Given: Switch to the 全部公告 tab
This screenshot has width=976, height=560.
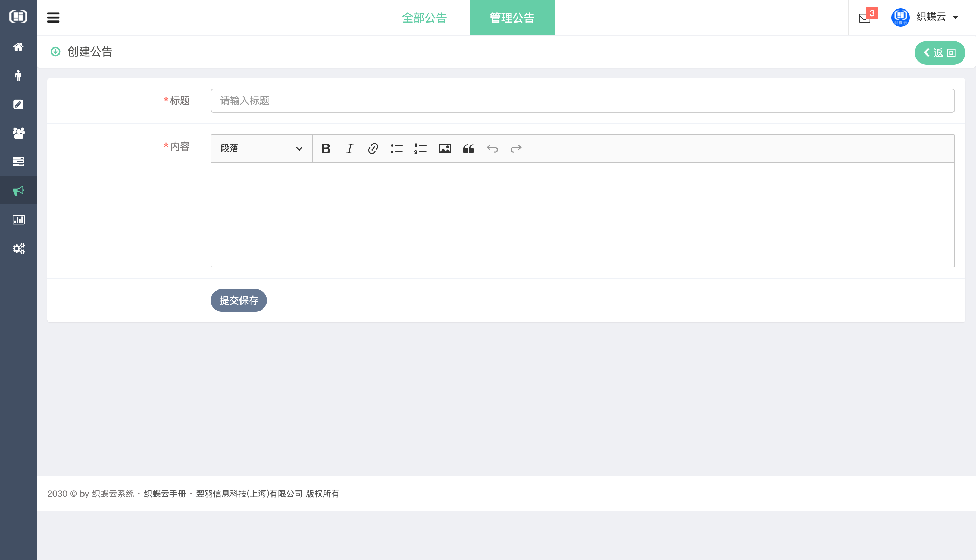Looking at the screenshot, I should [424, 18].
